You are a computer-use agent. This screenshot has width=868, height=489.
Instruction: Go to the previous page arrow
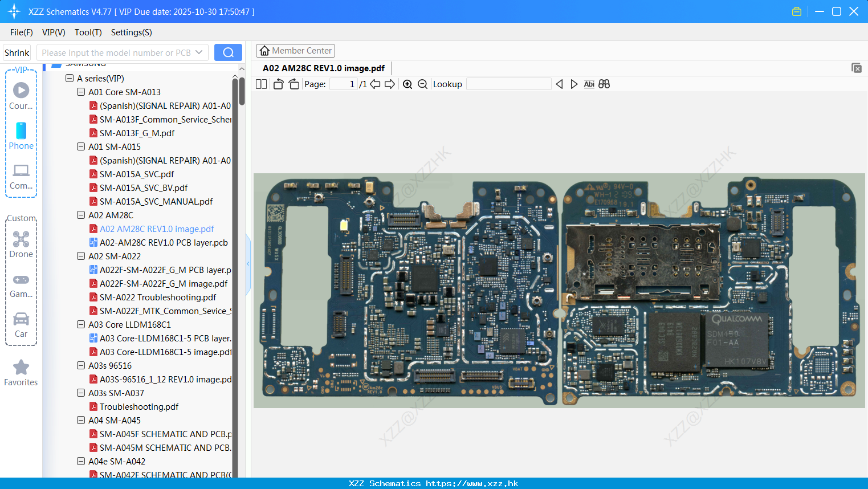point(375,84)
